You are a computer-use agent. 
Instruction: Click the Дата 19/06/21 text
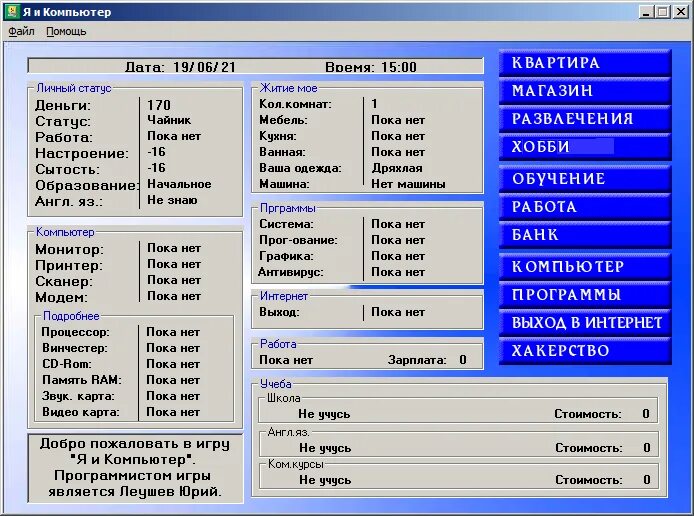(x=180, y=67)
